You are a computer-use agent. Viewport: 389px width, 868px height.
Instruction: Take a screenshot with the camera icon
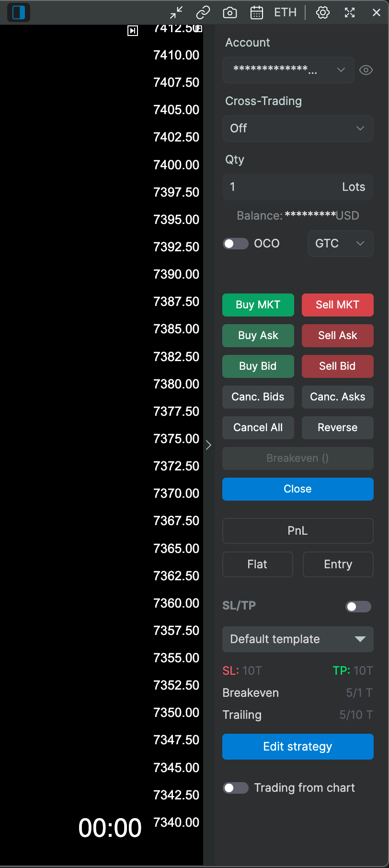point(230,12)
